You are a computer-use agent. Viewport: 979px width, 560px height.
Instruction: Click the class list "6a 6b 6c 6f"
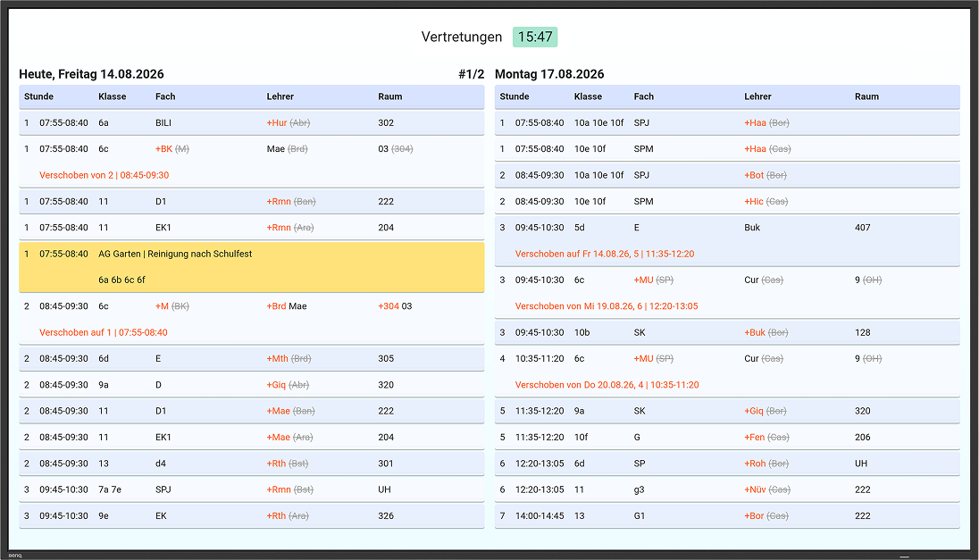pos(121,280)
